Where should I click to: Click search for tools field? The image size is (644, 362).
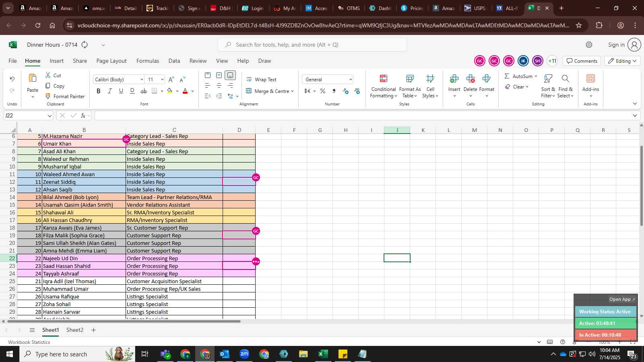[x=312, y=45]
